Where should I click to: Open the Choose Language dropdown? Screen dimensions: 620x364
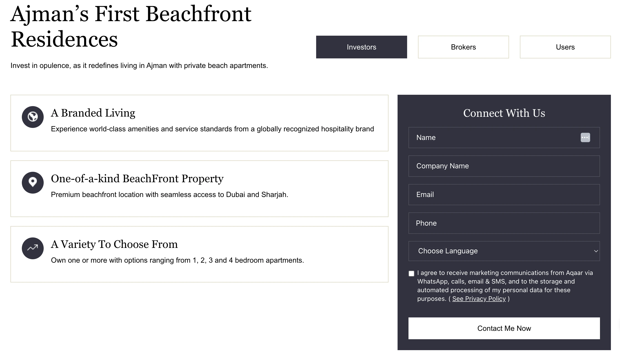tap(504, 251)
